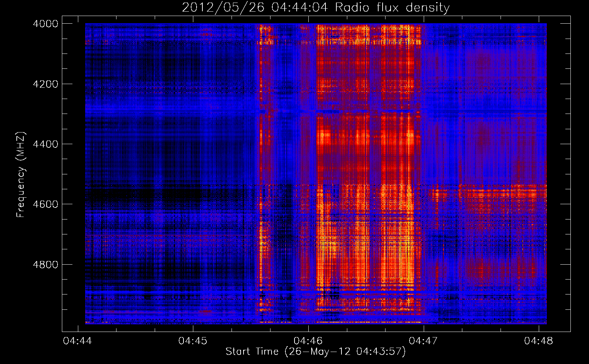The height and width of the screenshot is (364, 589).
Task: Click the 04:44 time tick label
Action: (x=78, y=341)
